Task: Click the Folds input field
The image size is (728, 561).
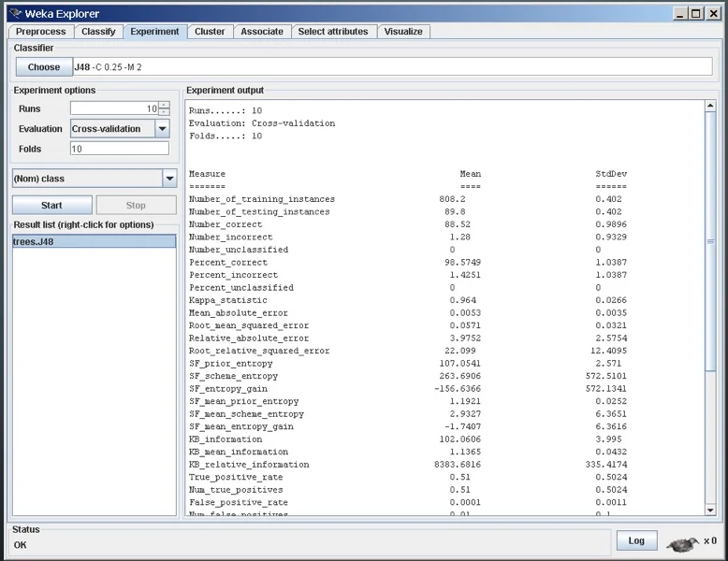Action: point(120,149)
